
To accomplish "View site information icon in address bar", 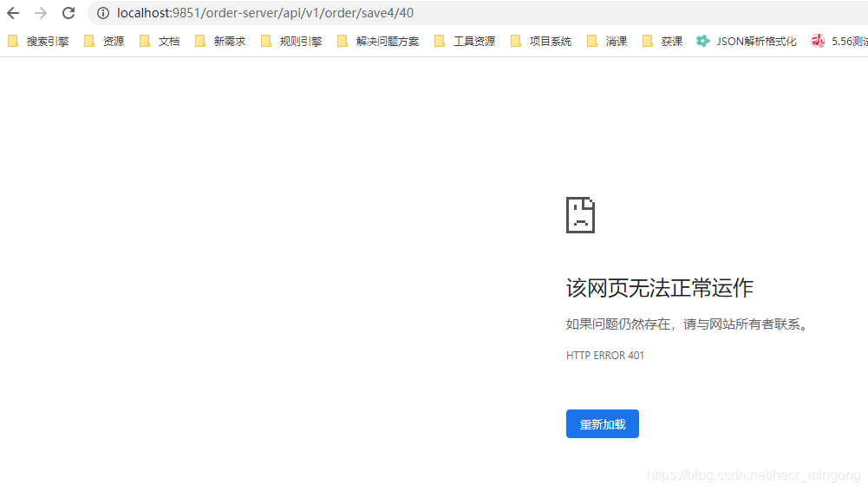I will pyautogui.click(x=103, y=13).
